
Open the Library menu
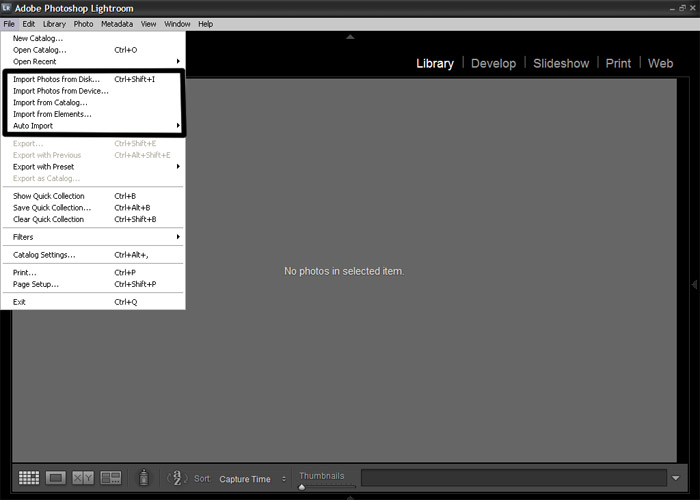click(54, 24)
